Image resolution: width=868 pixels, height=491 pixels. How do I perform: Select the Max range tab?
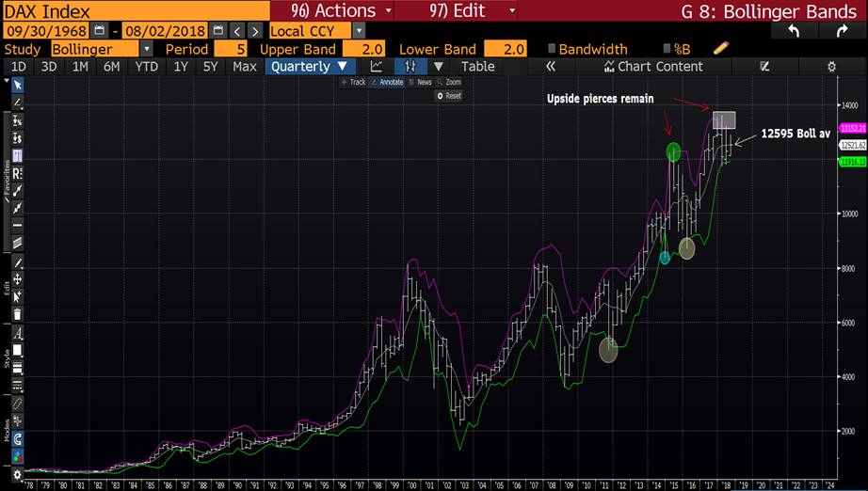point(244,67)
